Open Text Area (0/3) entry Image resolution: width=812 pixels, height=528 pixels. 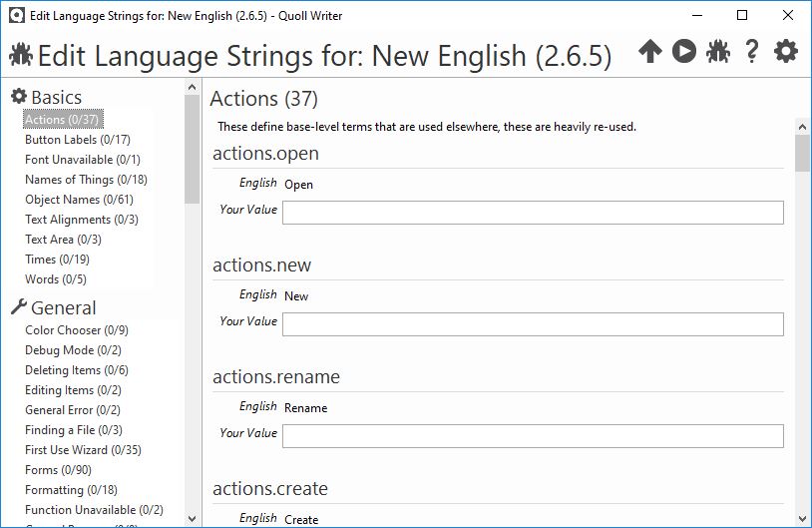click(x=63, y=239)
